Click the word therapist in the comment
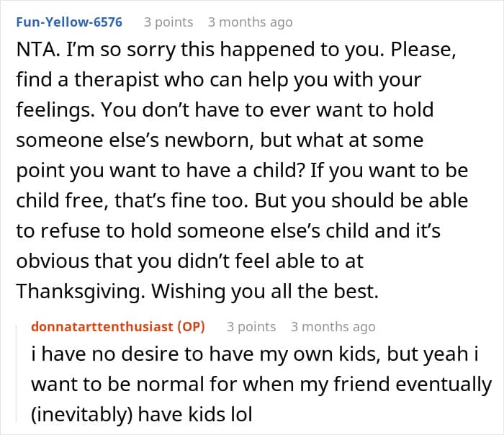Screen dimensions: 504x435 [x=117, y=80]
